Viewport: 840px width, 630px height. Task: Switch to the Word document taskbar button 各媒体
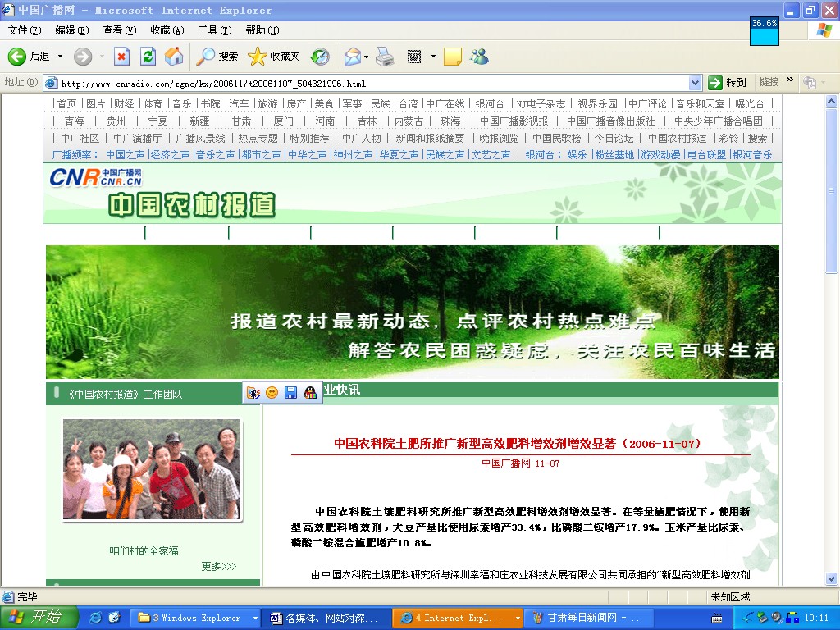coord(326,618)
